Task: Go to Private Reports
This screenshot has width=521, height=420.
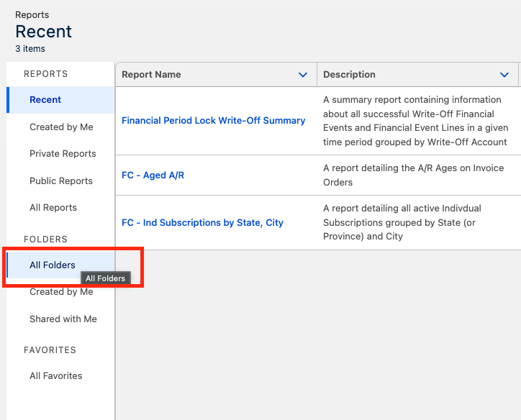Action: (63, 153)
